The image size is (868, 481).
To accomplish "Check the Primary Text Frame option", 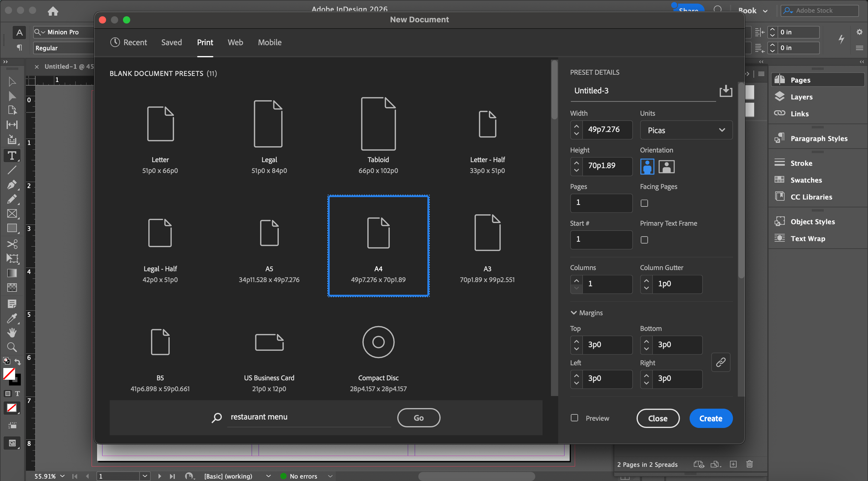I will pos(644,240).
